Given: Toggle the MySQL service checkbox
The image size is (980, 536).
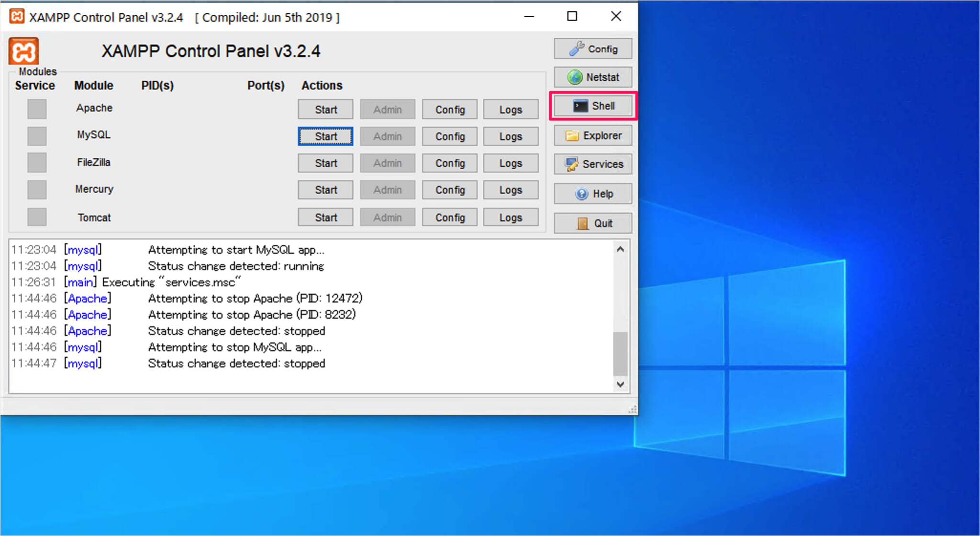Looking at the screenshot, I should 37,136.
